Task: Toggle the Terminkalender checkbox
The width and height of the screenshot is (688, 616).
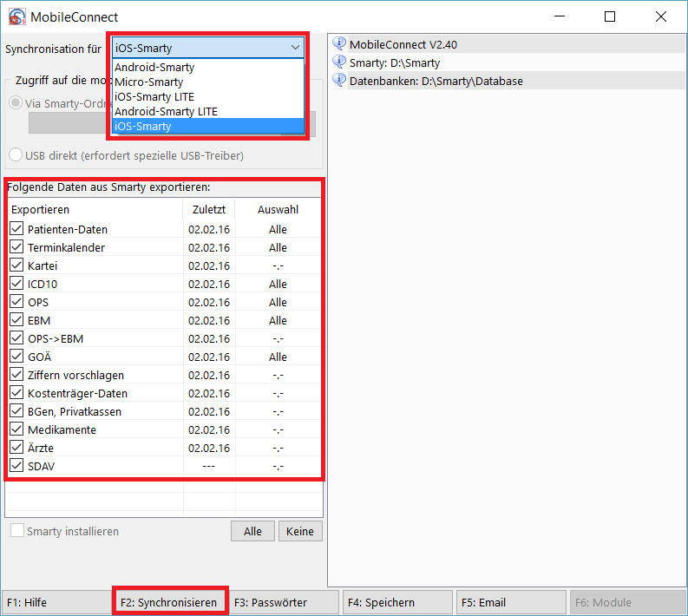Action: [16, 247]
